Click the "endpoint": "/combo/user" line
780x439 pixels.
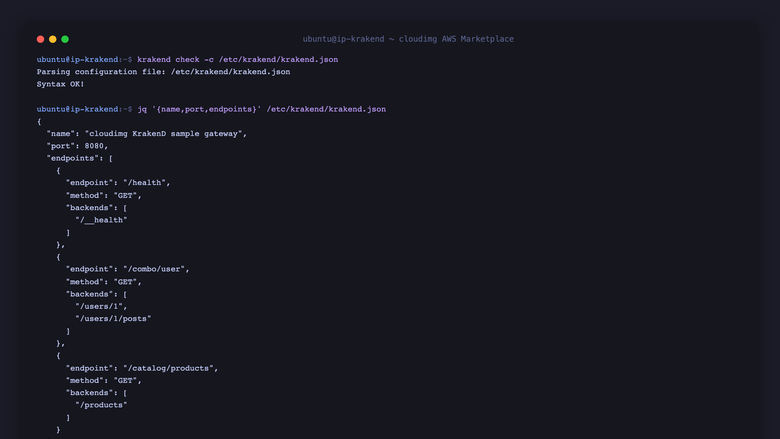point(127,269)
